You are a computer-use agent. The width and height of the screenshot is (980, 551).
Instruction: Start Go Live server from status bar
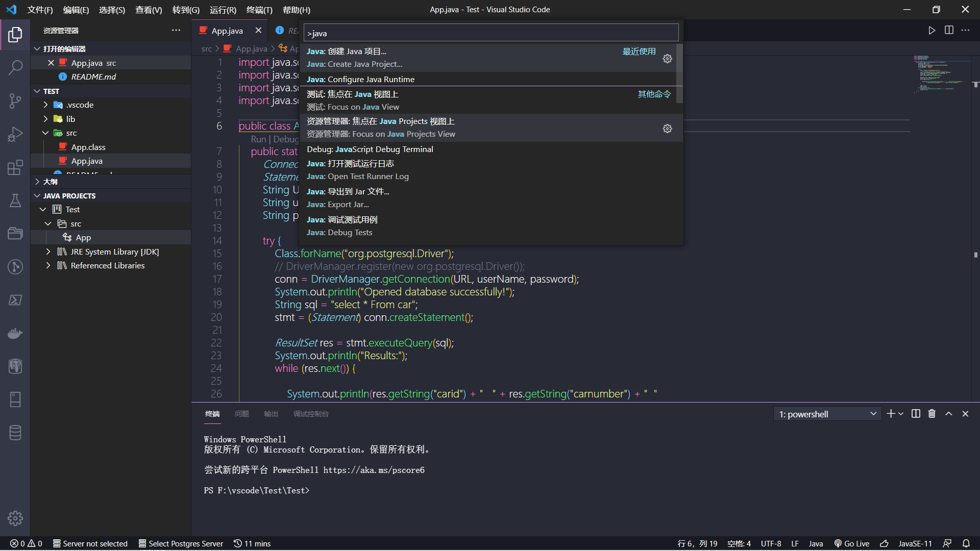(851, 543)
